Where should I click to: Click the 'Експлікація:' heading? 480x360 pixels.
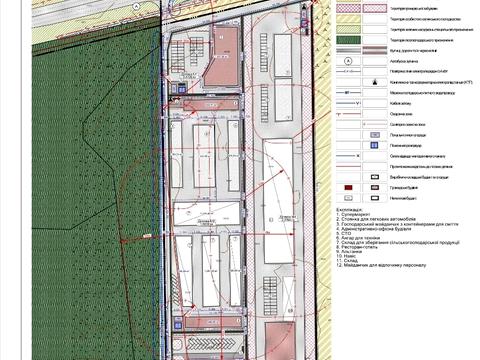coord(349,210)
